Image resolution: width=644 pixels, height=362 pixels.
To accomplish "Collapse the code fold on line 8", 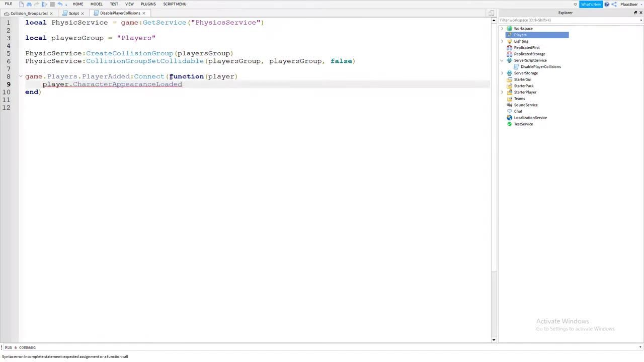I will 21,76.
